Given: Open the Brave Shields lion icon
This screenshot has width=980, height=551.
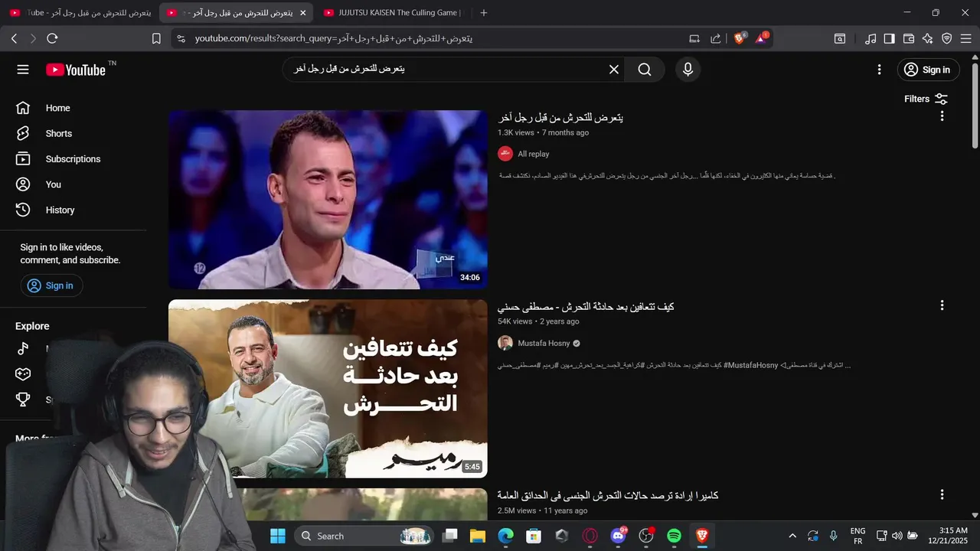Looking at the screenshot, I should point(740,38).
